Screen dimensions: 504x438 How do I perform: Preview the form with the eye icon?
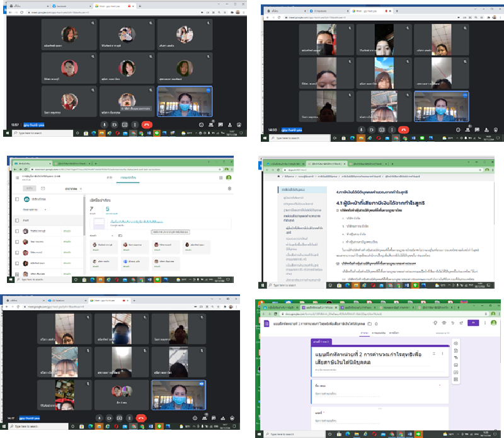[x=445, y=322]
